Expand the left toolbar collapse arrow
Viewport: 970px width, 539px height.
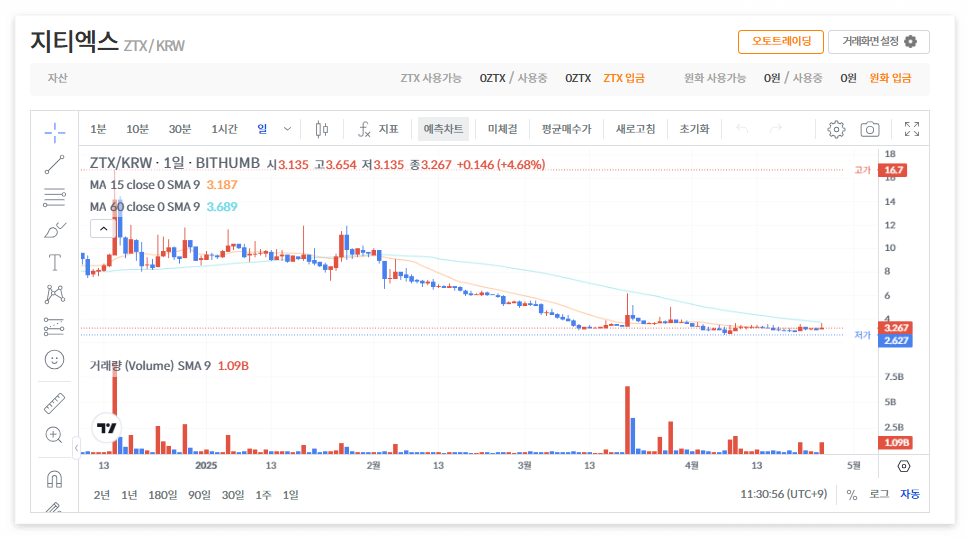[76, 447]
